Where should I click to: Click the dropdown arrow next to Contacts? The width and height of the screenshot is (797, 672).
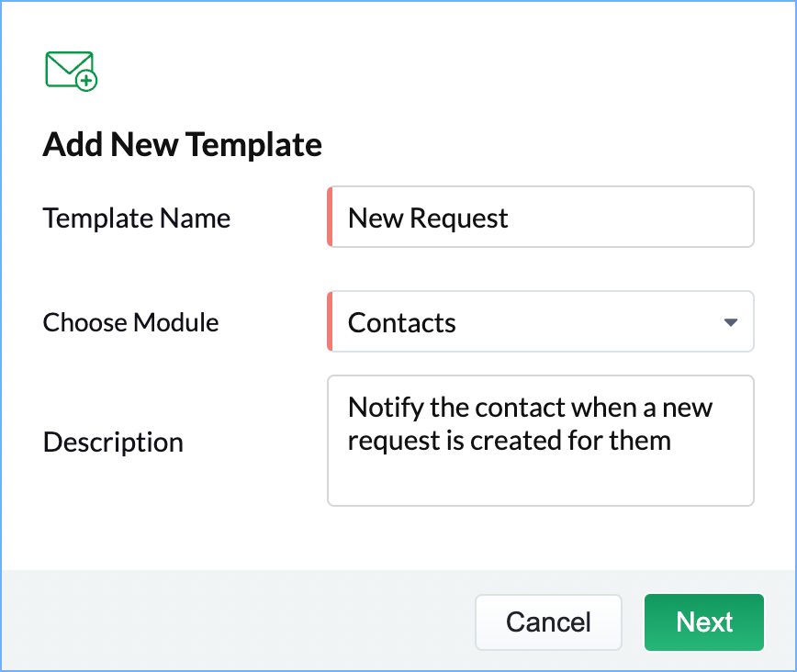731,322
